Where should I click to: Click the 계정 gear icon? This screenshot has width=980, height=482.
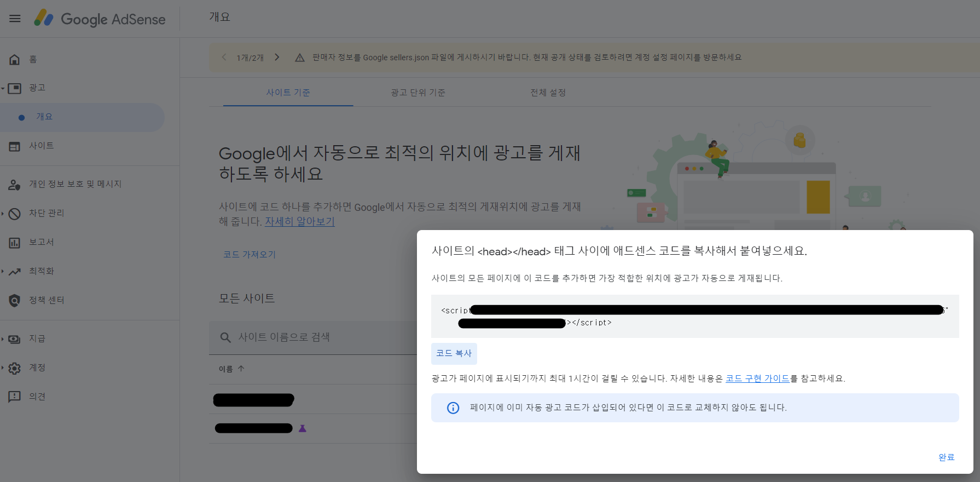15,368
